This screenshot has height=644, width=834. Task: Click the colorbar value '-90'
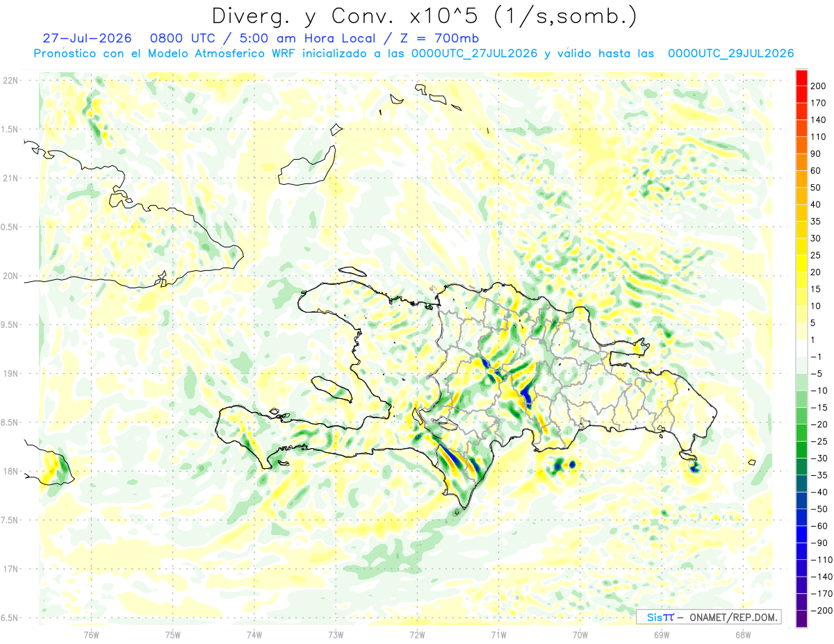pyautogui.click(x=819, y=543)
